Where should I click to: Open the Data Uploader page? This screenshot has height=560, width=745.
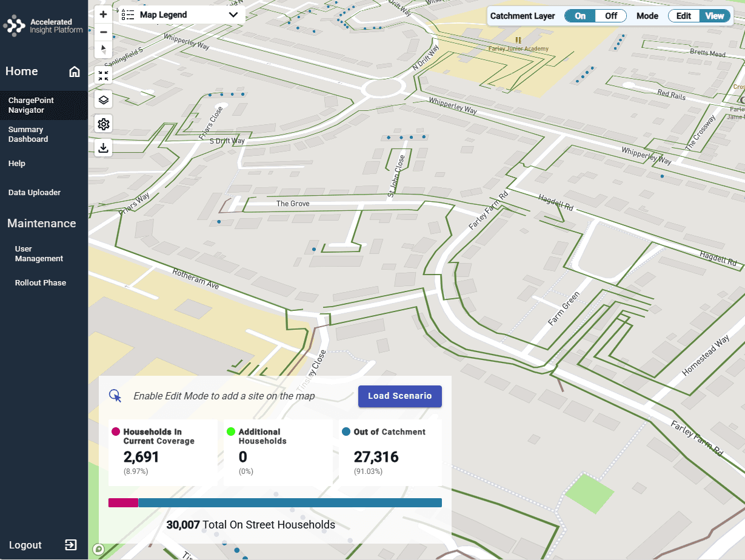(x=35, y=193)
